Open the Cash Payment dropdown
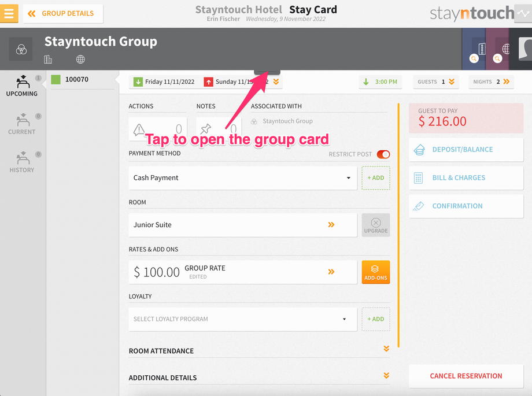This screenshot has height=396, width=532. (243, 178)
